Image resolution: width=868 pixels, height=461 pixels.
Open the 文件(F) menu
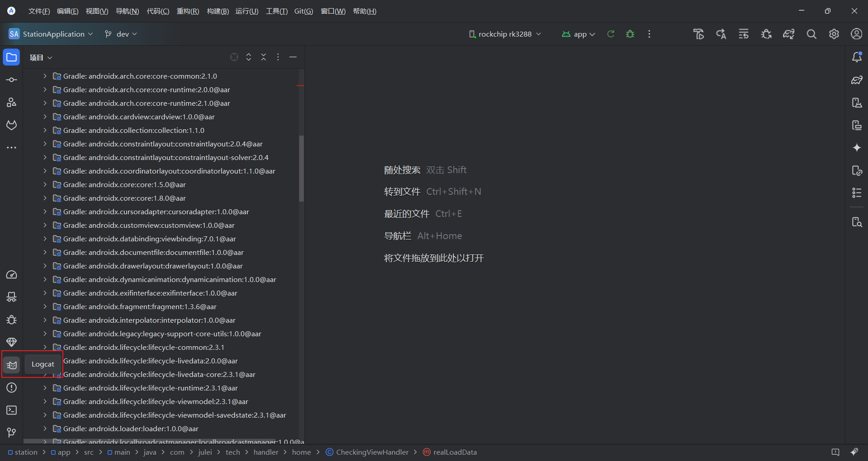[39, 11]
